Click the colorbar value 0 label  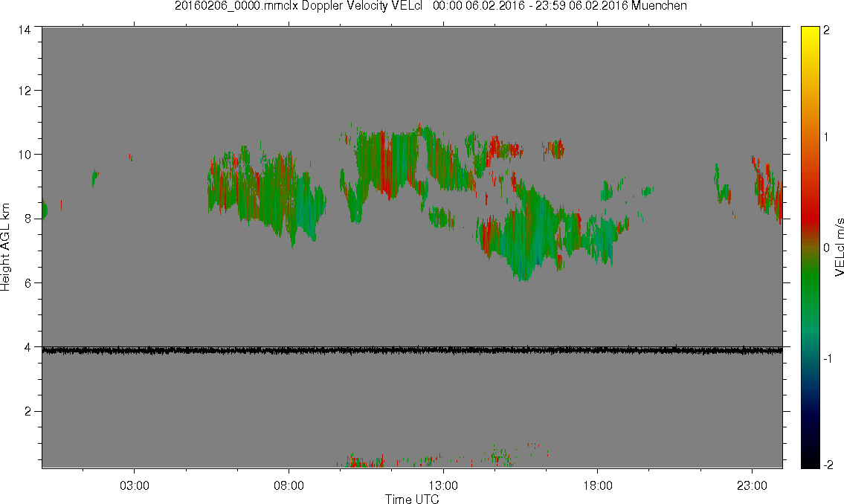click(x=827, y=248)
